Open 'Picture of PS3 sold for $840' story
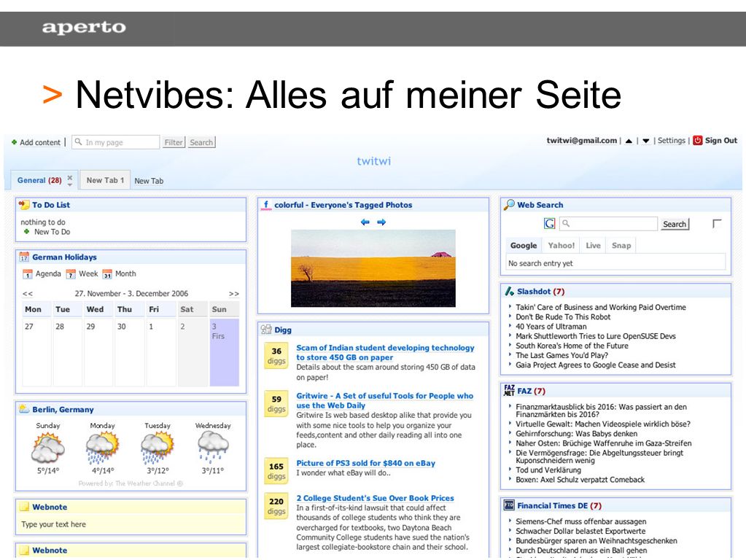 [365, 463]
